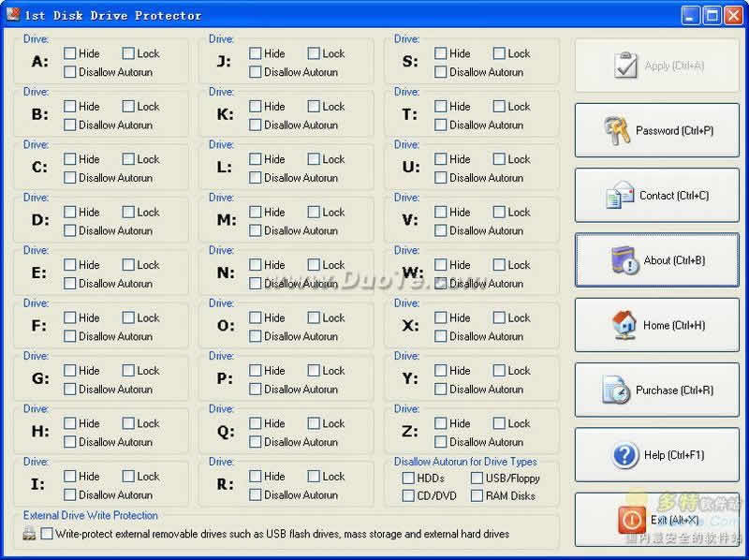
Task: Click the house icon for Home
Action: pyautogui.click(x=624, y=325)
